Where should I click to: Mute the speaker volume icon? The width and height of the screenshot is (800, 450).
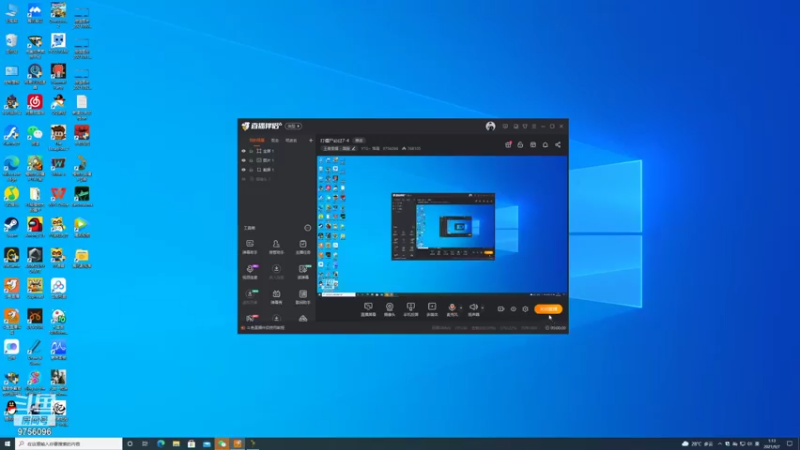473,307
